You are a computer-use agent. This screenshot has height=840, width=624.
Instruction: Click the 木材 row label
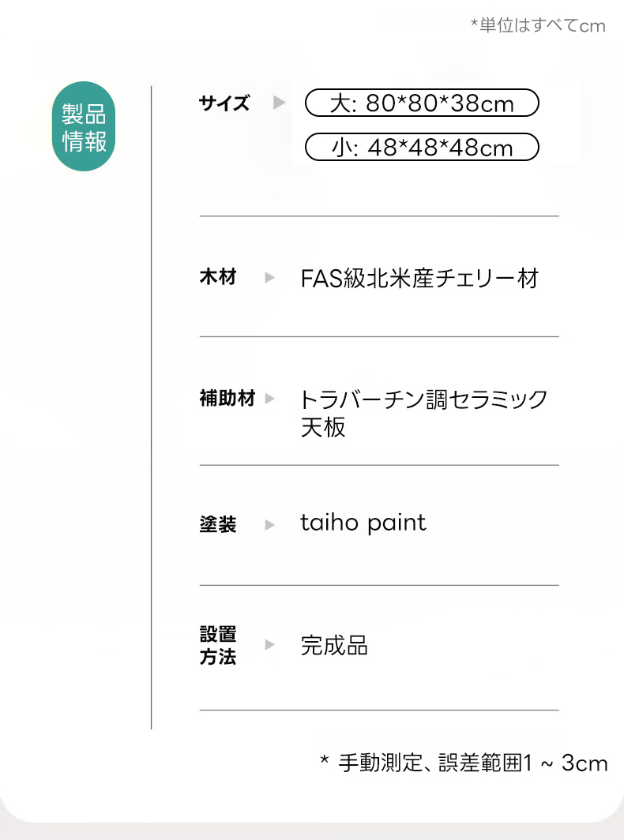click(x=217, y=278)
